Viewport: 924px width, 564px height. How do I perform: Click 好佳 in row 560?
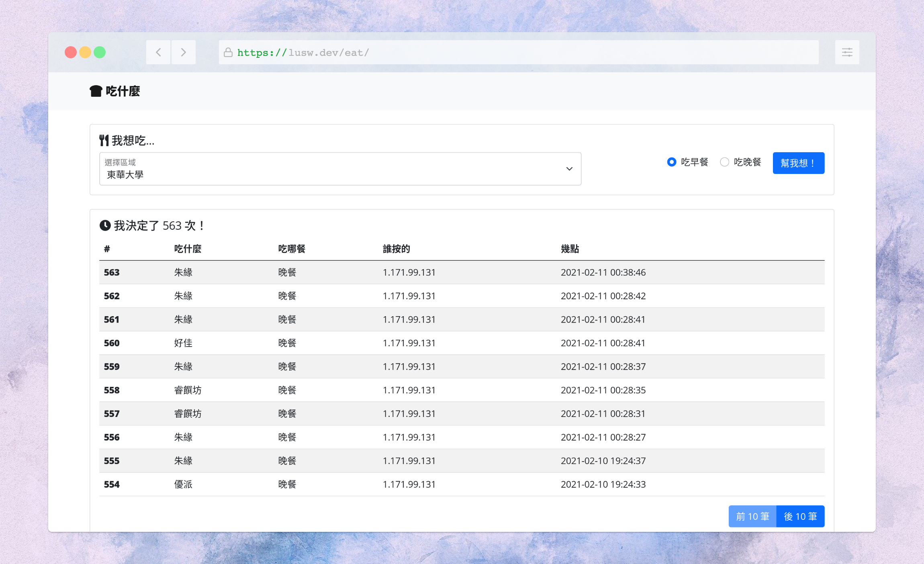pyautogui.click(x=183, y=343)
